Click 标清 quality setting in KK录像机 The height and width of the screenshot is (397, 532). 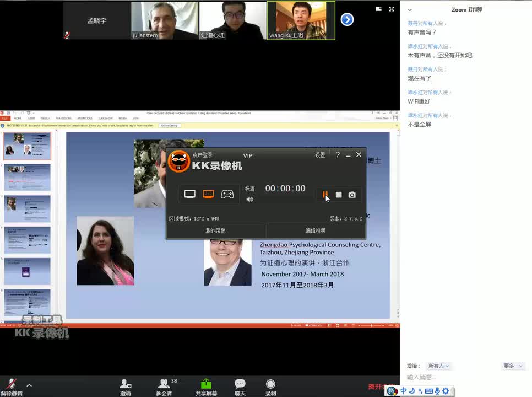tap(249, 189)
